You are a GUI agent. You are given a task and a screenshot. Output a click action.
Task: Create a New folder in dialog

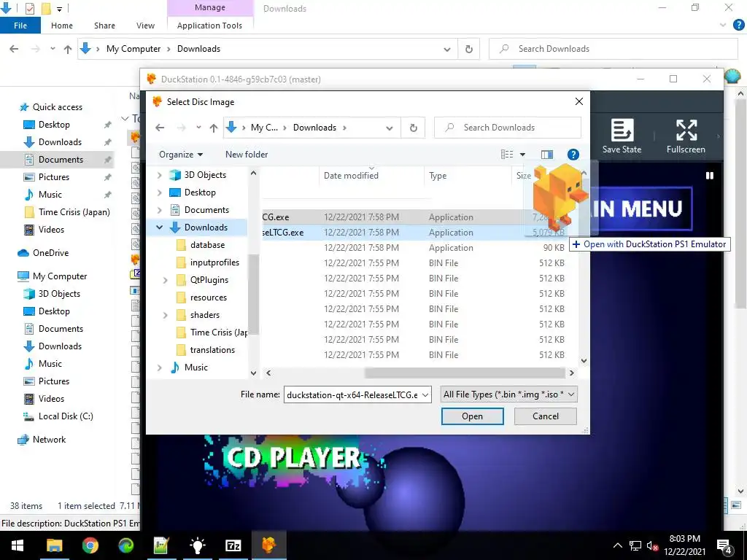tap(247, 155)
